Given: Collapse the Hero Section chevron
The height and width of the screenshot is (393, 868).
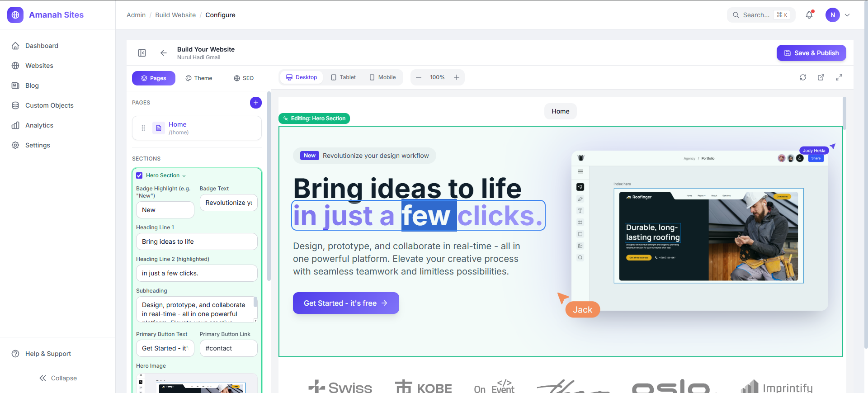Looking at the screenshot, I should (184, 176).
